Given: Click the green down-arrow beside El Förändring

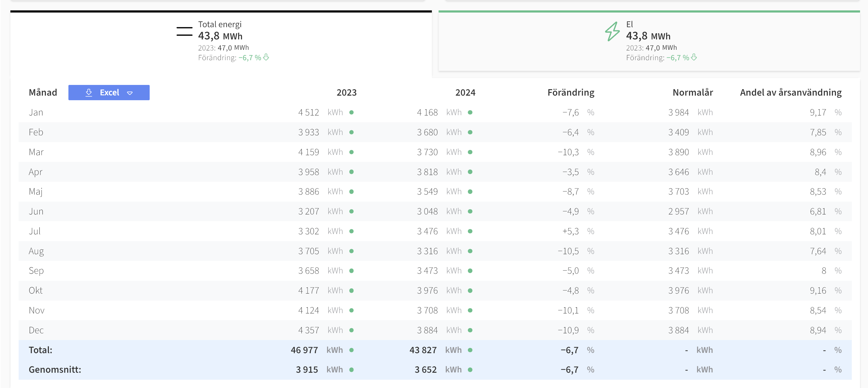Looking at the screenshot, I should 694,57.
